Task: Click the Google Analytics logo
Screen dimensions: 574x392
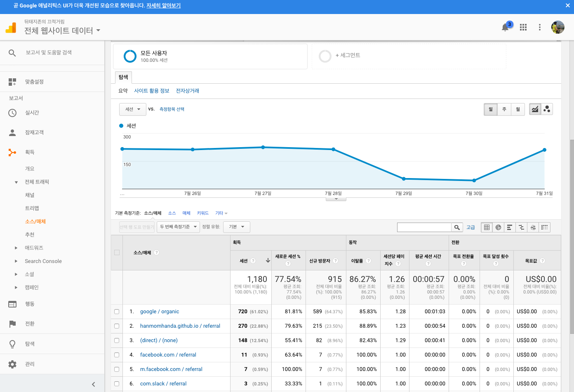Action: coord(11,28)
